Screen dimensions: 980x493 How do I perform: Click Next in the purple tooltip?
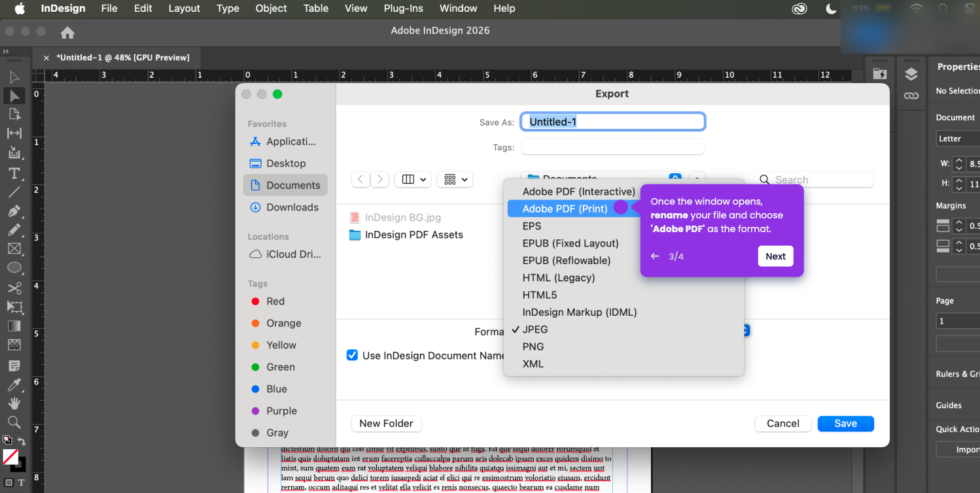[775, 256]
